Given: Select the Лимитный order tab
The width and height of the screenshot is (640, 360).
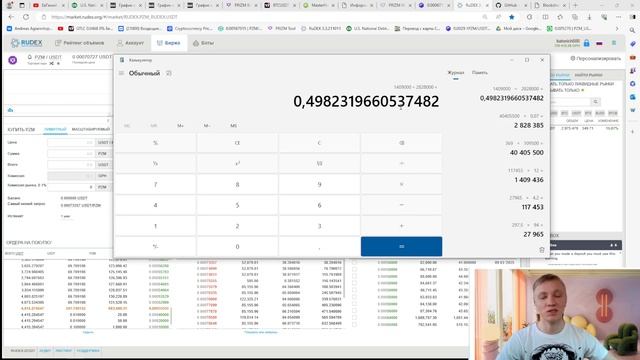Looking at the screenshot, I should tap(55, 129).
